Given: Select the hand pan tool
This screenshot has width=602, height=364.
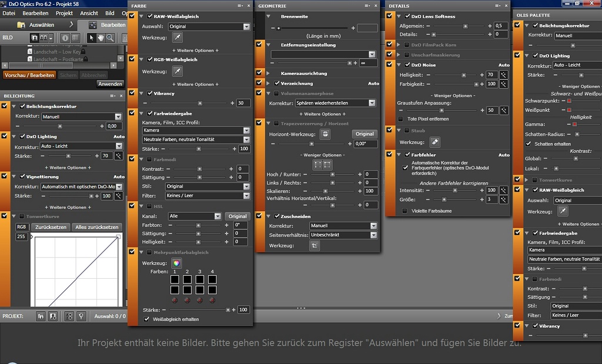Looking at the screenshot, I should tap(101, 38).
